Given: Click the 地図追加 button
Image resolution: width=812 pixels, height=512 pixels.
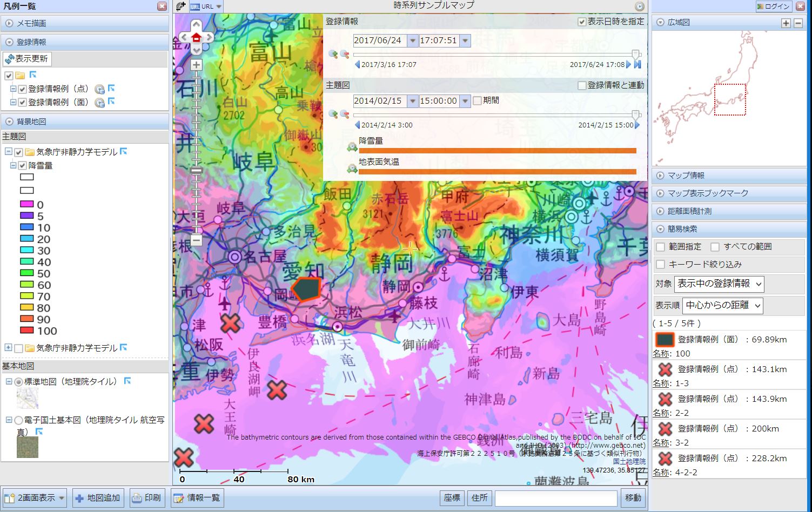Looking at the screenshot, I should [x=98, y=497].
